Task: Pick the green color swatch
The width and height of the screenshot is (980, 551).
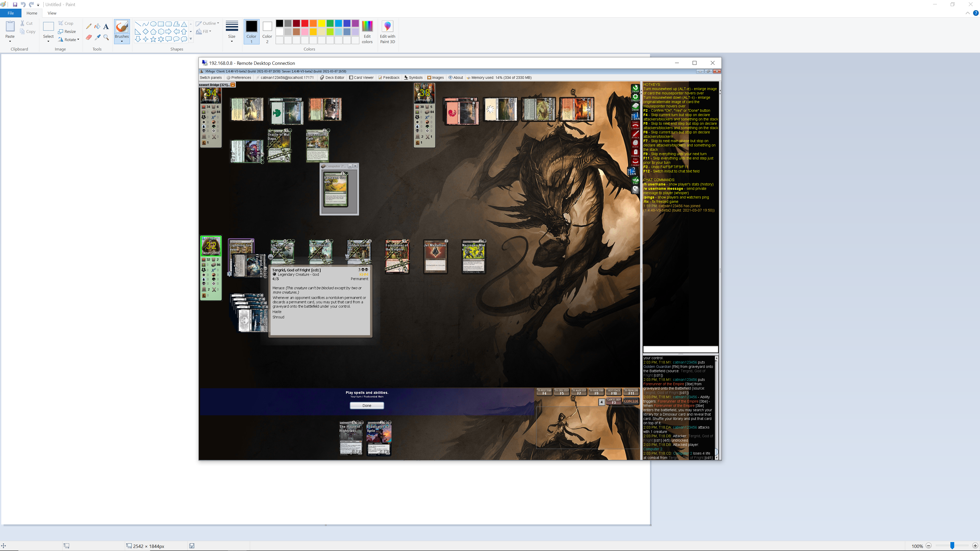Action: click(330, 23)
